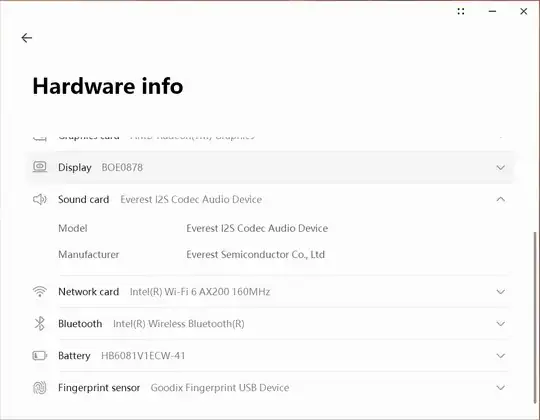The height and width of the screenshot is (420, 540).
Task: Click the Display monitor icon
Action: [x=40, y=167]
